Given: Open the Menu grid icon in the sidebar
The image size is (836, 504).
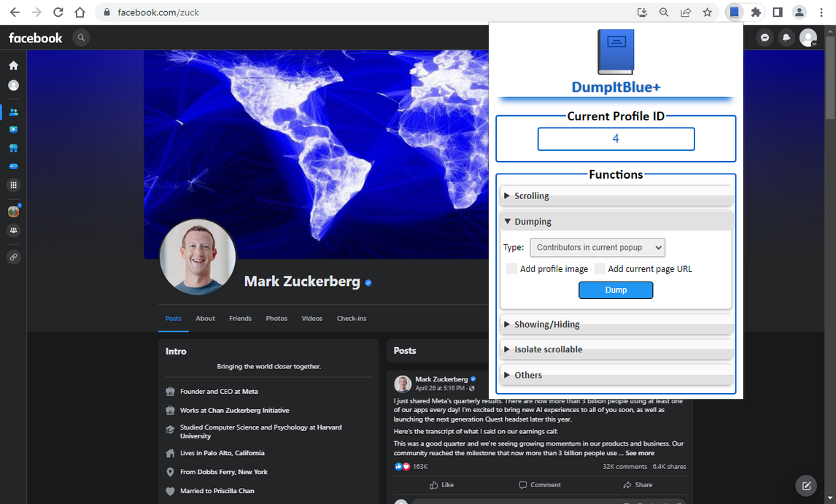Looking at the screenshot, I should [x=13, y=185].
